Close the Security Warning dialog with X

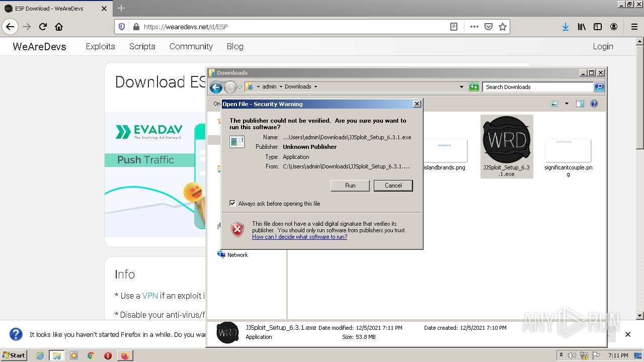point(417,104)
